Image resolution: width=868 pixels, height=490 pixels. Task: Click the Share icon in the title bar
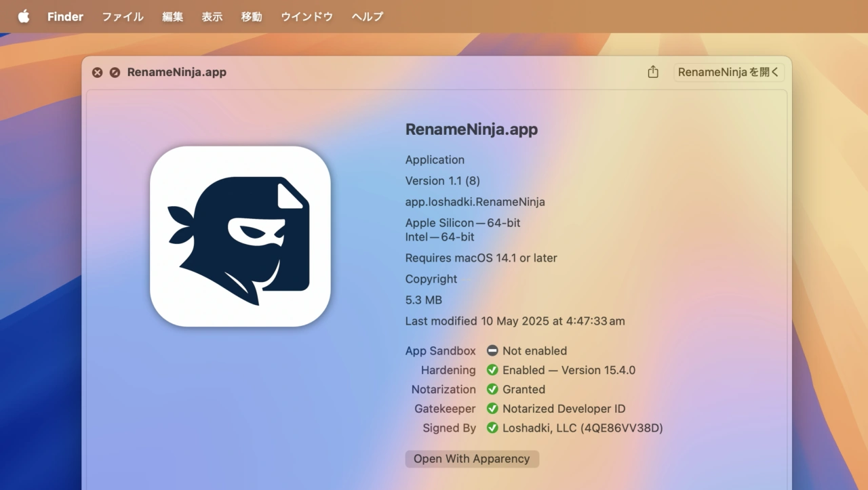pyautogui.click(x=653, y=73)
